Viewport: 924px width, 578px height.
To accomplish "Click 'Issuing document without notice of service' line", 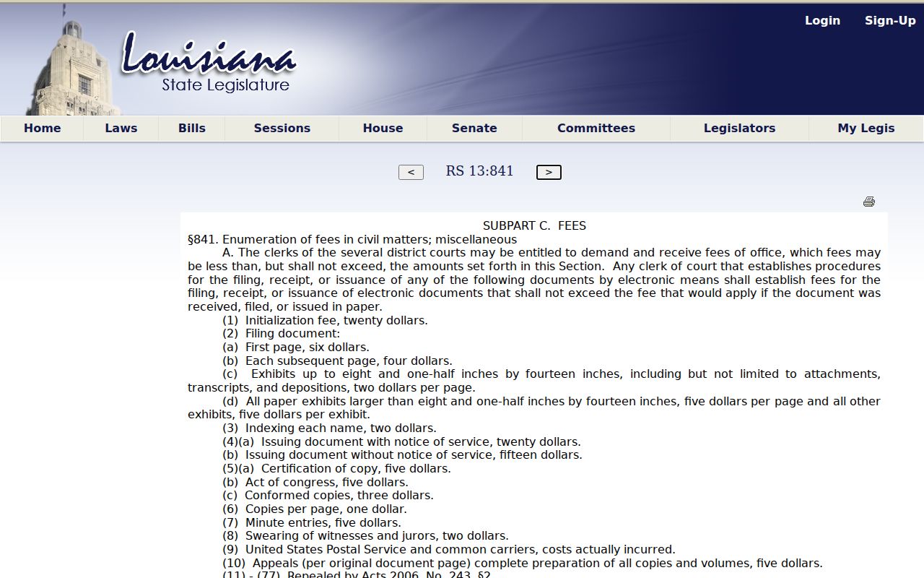I will pos(402,455).
